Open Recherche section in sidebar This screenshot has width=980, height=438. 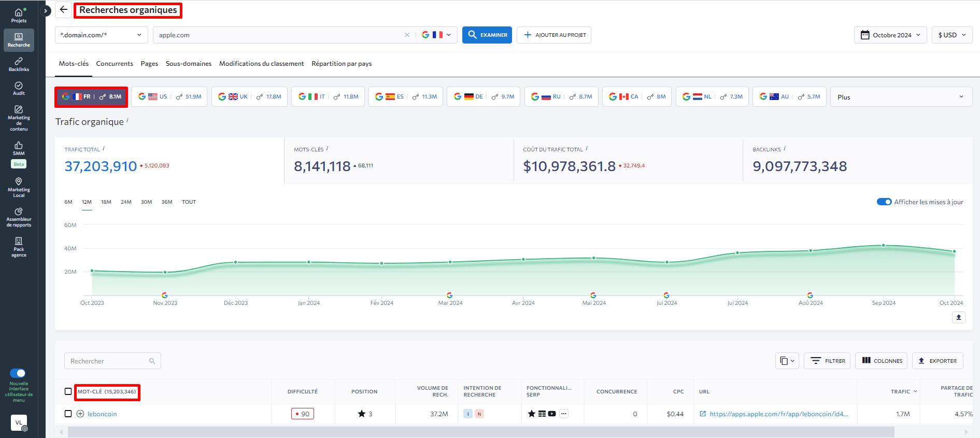(x=19, y=40)
